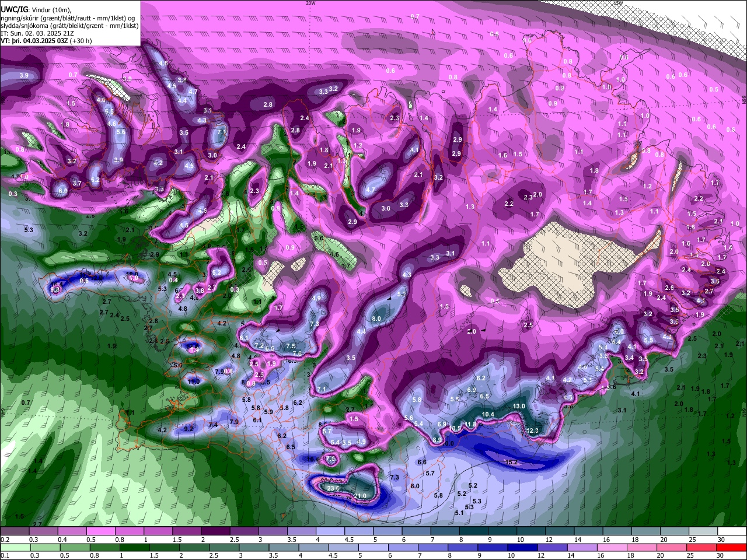
Task: Select the 12.3 precipitation value on the map
Action: [532, 430]
